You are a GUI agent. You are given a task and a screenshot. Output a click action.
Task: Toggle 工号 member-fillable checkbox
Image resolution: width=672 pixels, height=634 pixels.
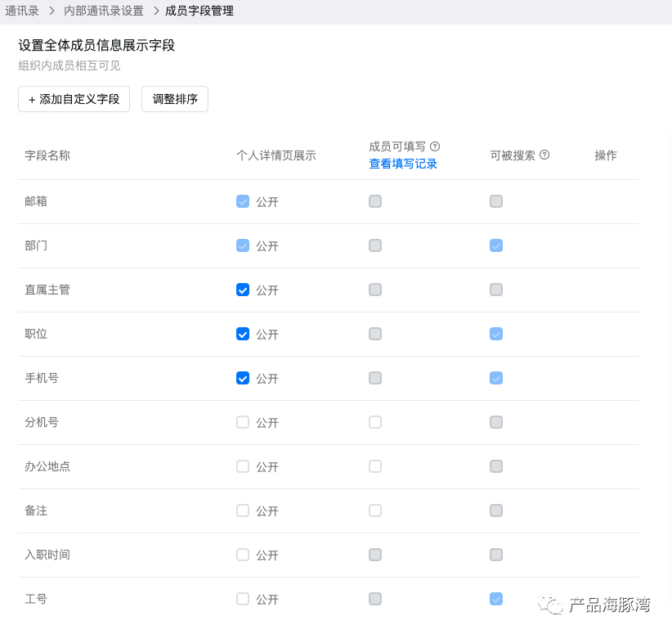pyautogui.click(x=375, y=599)
